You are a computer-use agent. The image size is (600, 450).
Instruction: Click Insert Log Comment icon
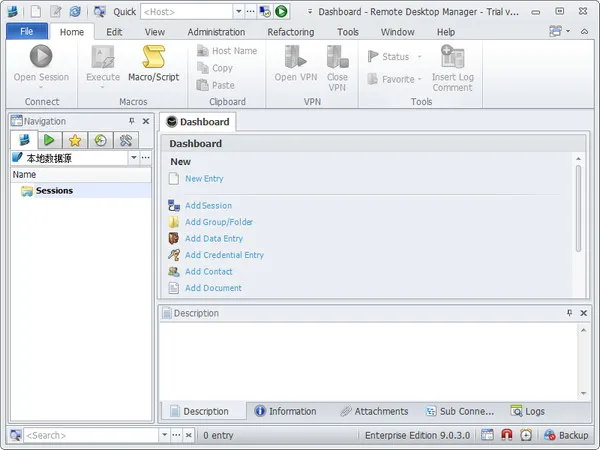click(452, 57)
